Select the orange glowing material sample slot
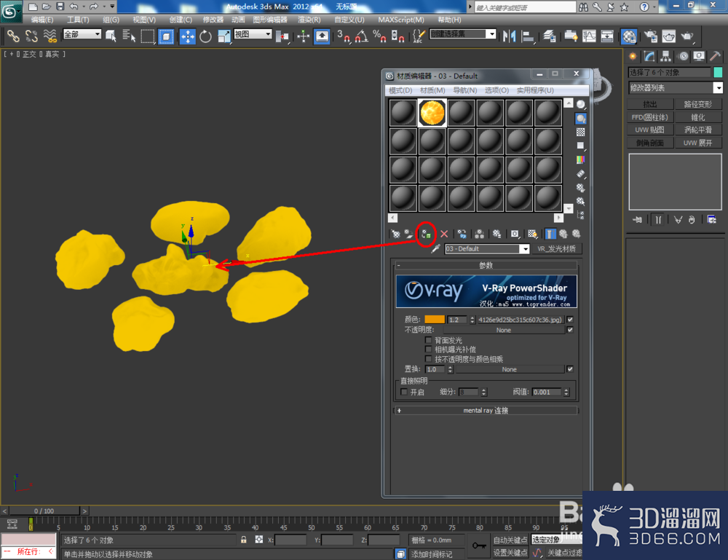This screenshot has height=560, width=728. click(432, 113)
